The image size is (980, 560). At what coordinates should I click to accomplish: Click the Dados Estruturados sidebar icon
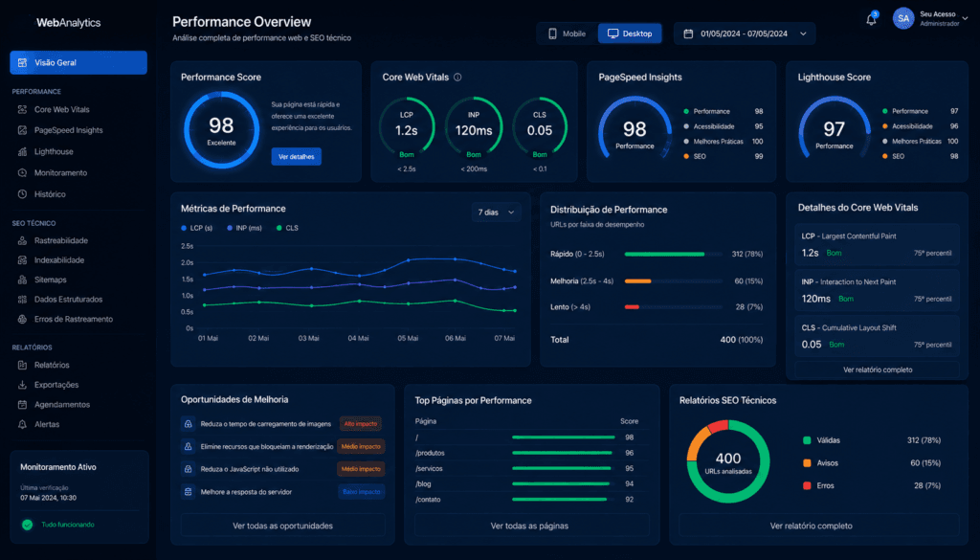pyautogui.click(x=23, y=300)
